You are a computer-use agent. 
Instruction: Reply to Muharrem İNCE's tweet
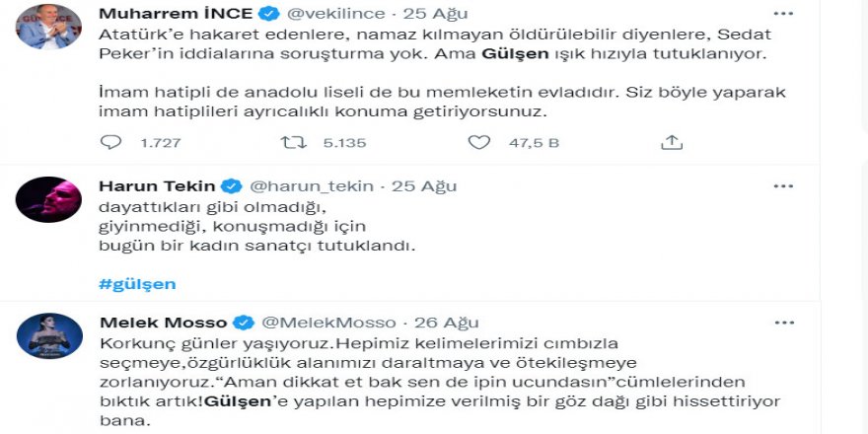(111, 142)
